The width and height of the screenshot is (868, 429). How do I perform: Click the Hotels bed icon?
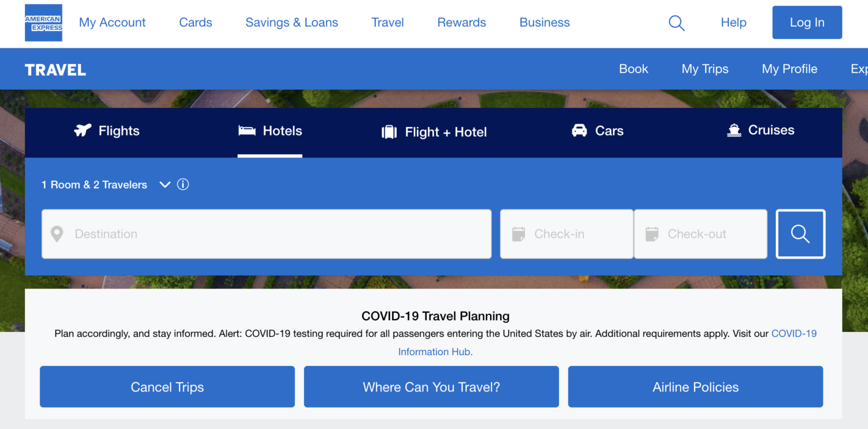[246, 130]
